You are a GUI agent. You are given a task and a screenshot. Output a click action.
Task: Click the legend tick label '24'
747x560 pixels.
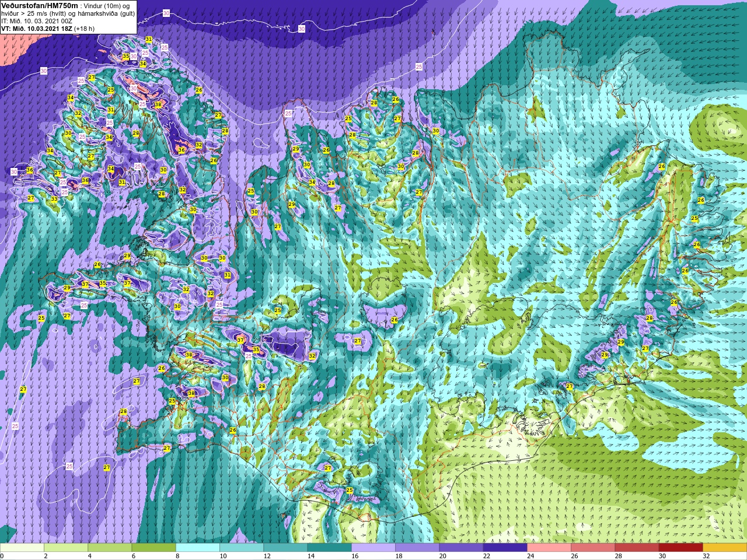[530, 556]
